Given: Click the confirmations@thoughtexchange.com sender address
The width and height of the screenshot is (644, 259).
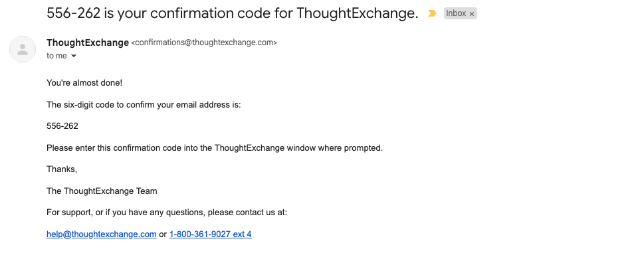Looking at the screenshot, I should [204, 43].
